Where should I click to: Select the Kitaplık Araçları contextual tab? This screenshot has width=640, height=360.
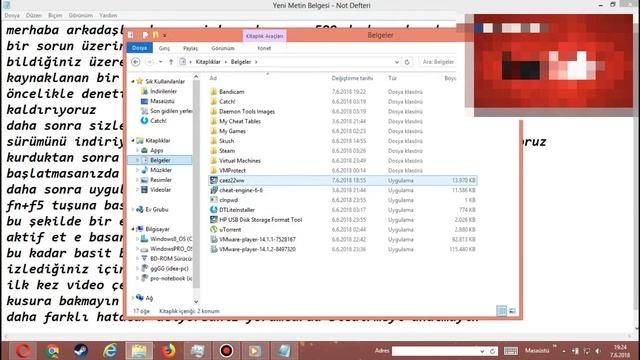(x=264, y=36)
